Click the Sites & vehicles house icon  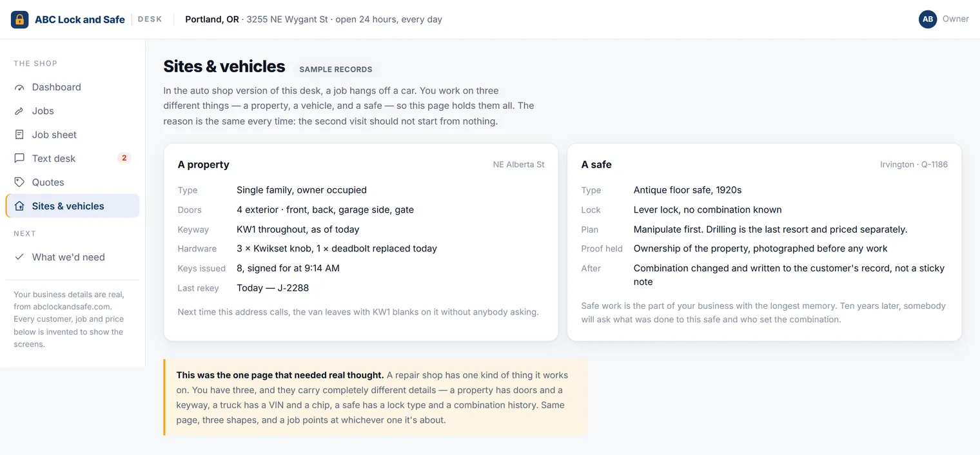19,206
